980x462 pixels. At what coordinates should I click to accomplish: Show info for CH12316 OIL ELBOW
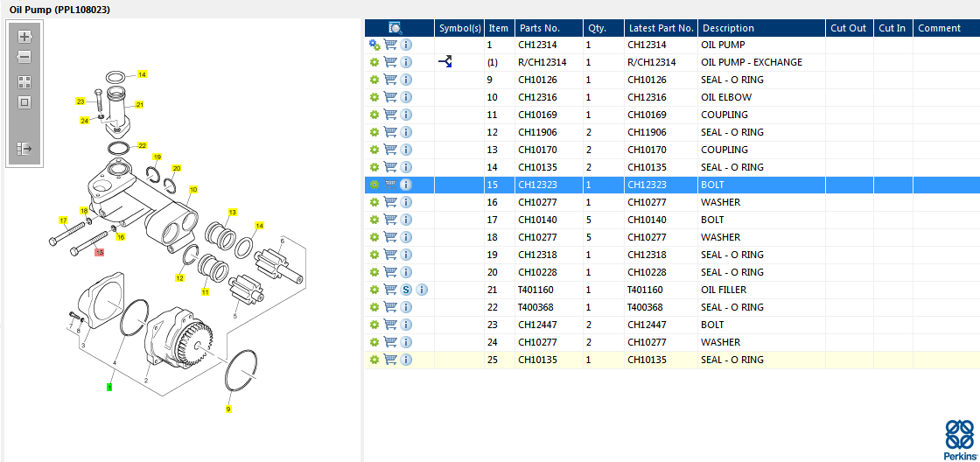click(x=406, y=97)
